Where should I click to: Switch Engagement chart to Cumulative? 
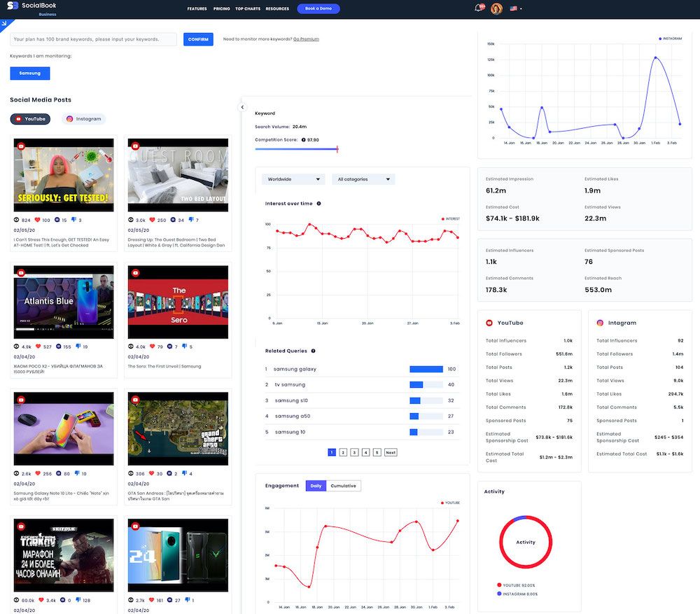343,486
